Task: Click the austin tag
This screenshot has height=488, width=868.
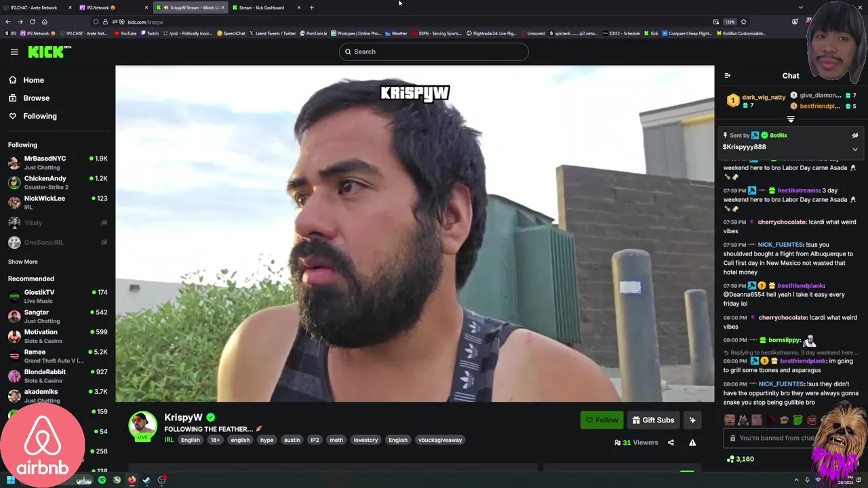Action: [292, 440]
